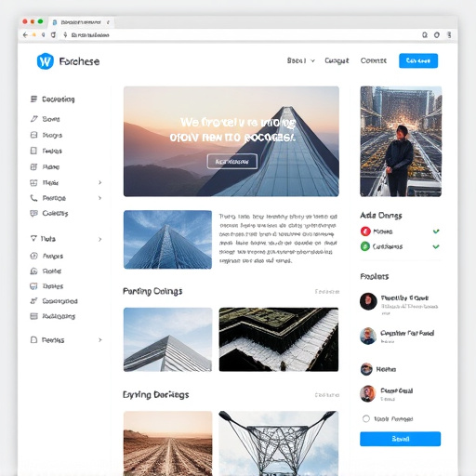This screenshot has width=476, height=476.
Task: Click the pencil icon in the sidebar
Action: point(33,119)
